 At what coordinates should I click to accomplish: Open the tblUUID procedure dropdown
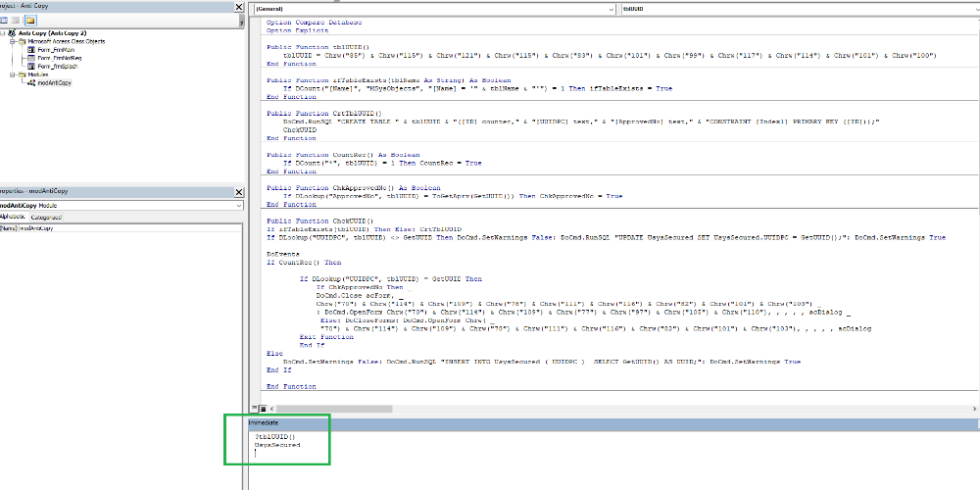tap(975, 10)
